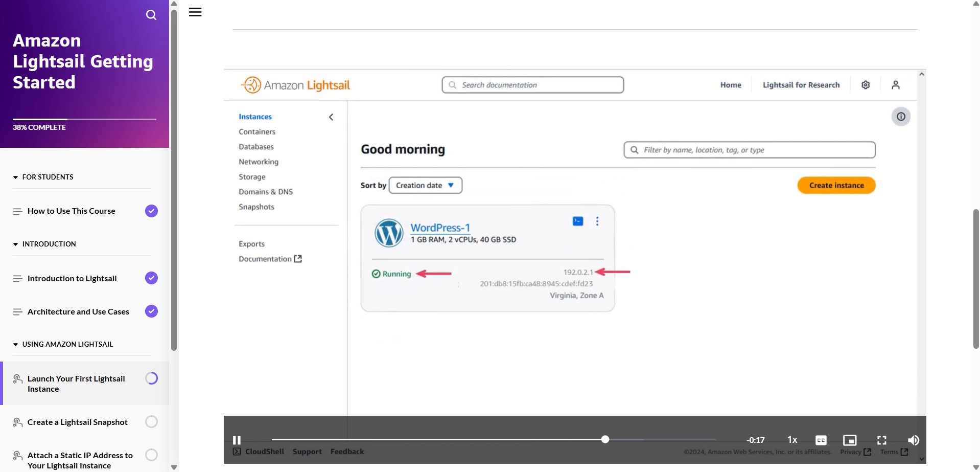Collapse the Lightsail navigation chevron

coord(331,117)
